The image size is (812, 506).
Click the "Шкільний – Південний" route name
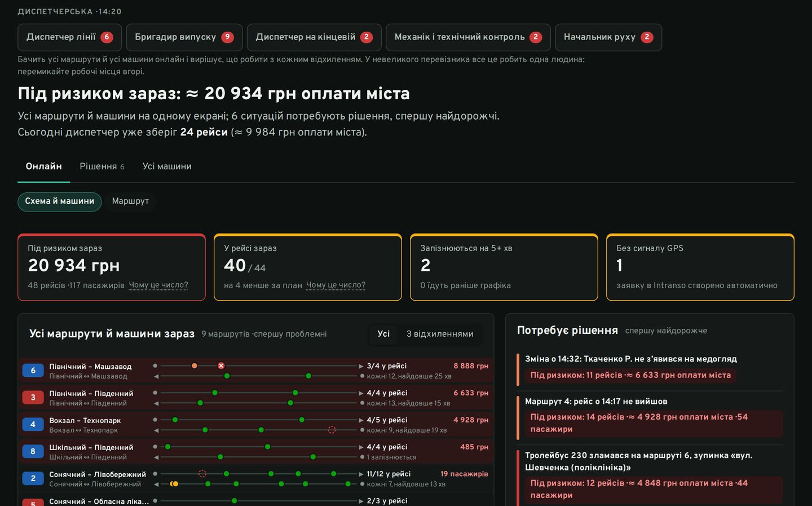[91, 447]
